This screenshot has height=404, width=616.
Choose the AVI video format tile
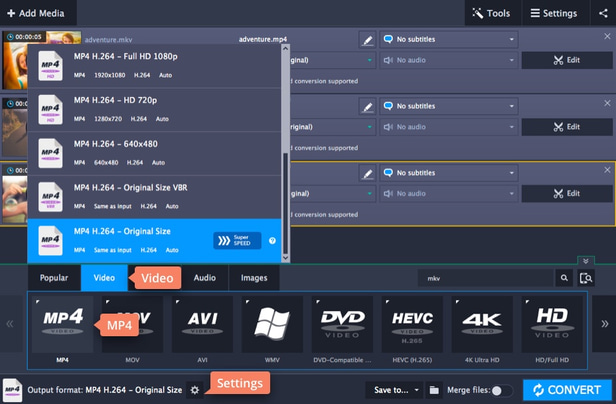202,325
